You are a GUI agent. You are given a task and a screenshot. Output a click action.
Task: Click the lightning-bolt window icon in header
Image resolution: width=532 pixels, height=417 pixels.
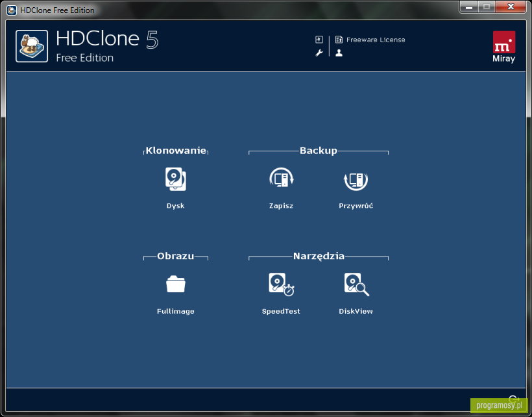(x=319, y=40)
